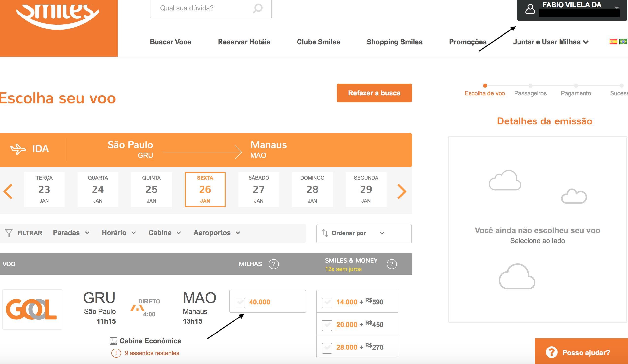Viewport: 628px width, 364px height.
Task: Click the Posso ajudar question icon
Action: click(551, 352)
